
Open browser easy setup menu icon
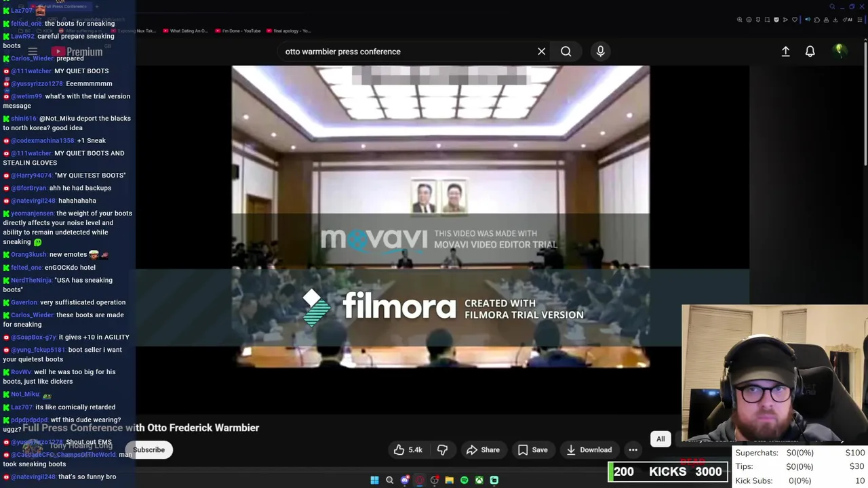(860, 20)
